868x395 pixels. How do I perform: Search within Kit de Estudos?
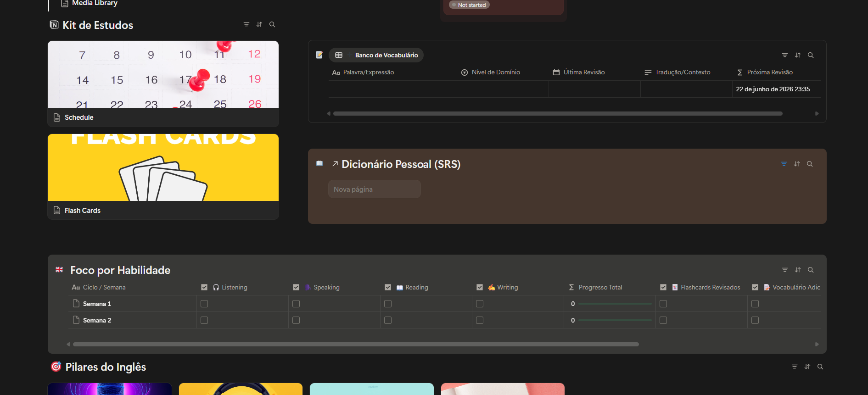coord(272,24)
